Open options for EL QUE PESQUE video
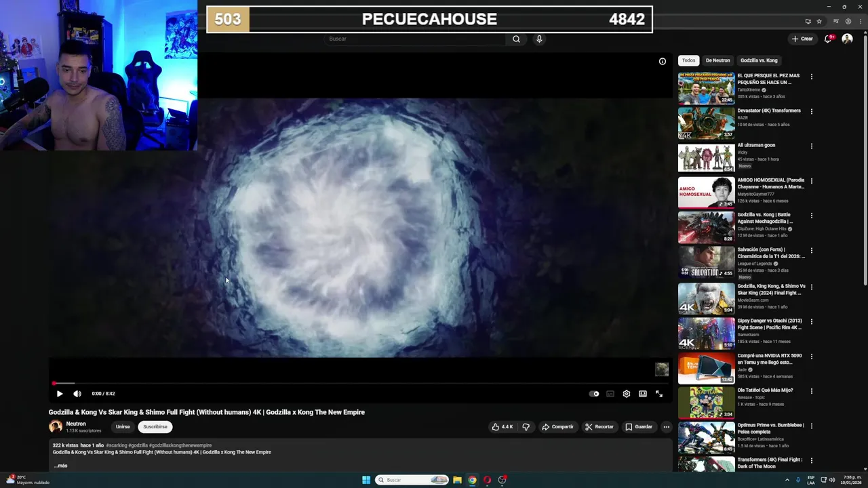 [x=811, y=77]
